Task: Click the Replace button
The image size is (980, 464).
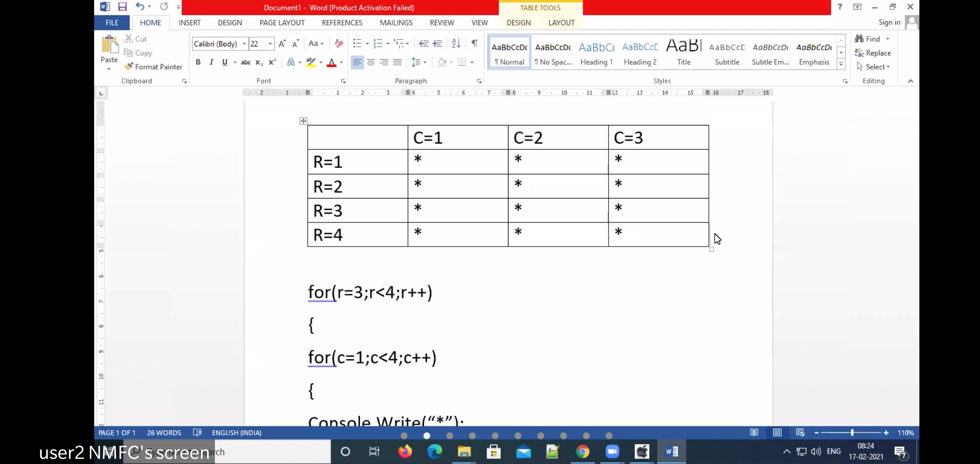Action: coord(873,53)
